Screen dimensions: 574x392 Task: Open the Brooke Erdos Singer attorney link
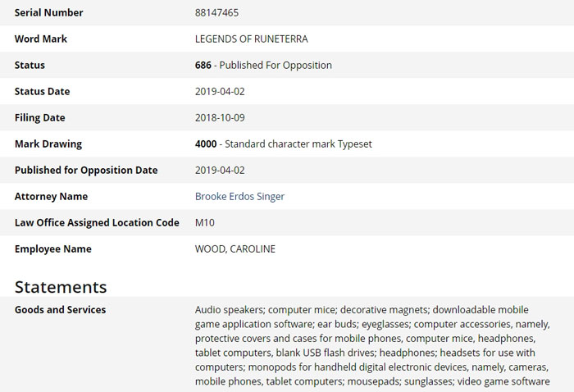click(x=239, y=197)
